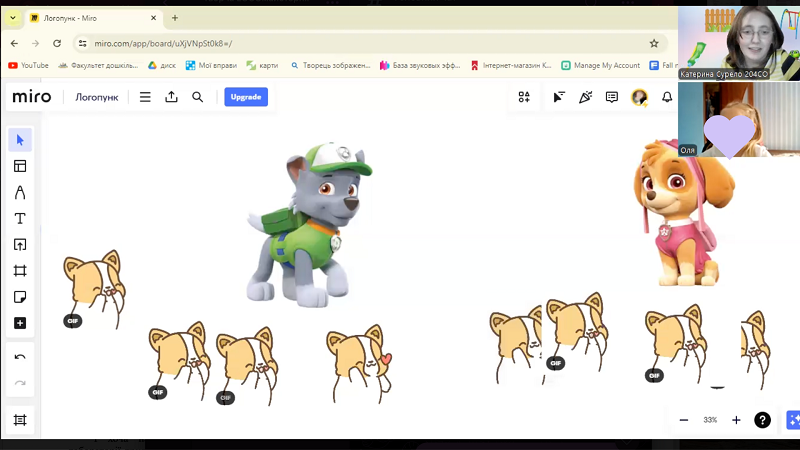The height and width of the screenshot is (450, 800).
Task: Open the База звуковых эфф... bookmark
Action: tap(420, 65)
